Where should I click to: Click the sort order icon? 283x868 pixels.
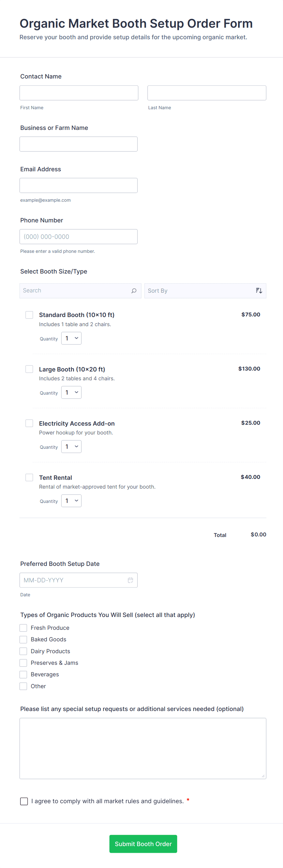[x=259, y=291]
